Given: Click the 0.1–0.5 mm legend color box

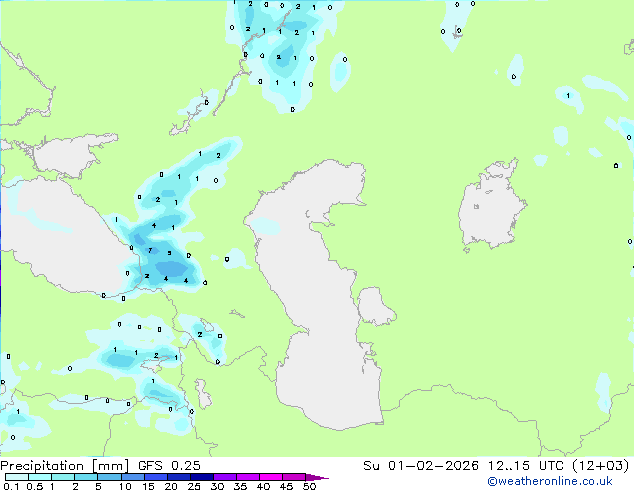Looking at the screenshot, I should click(x=17, y=477).
